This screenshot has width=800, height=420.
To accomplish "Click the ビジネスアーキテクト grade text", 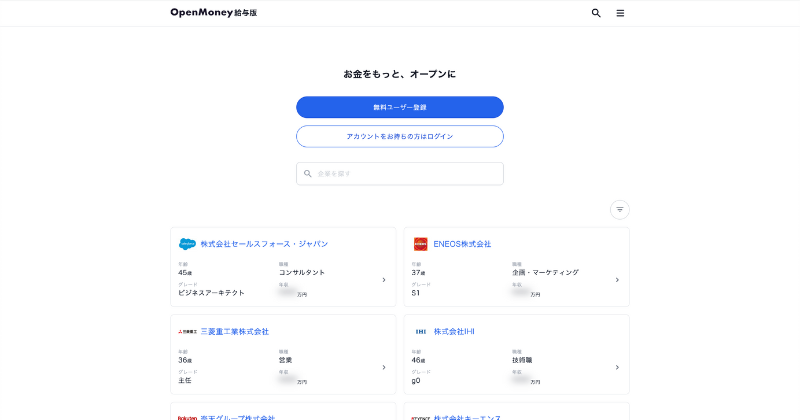I will coord(211,293).
